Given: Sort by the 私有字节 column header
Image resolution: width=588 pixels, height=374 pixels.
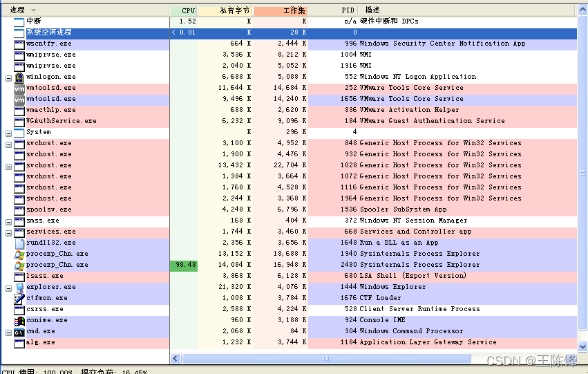Looking at the screenshot, I should point(225,10).
